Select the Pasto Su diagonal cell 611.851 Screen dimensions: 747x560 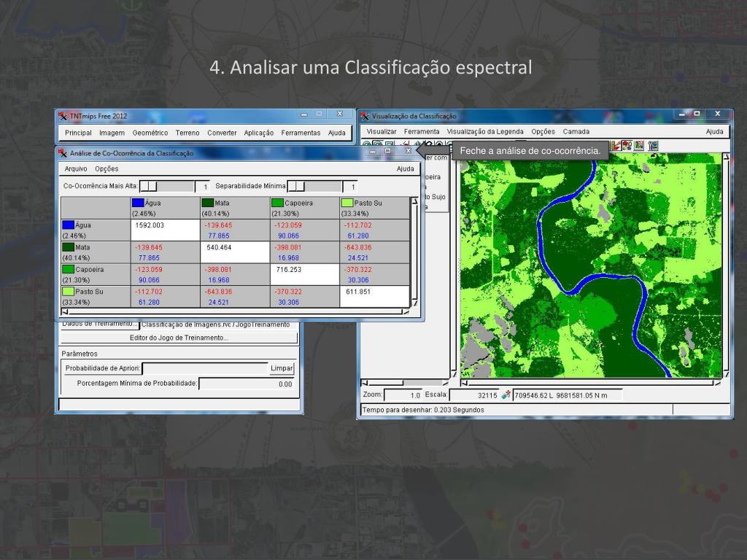(374, 296)
